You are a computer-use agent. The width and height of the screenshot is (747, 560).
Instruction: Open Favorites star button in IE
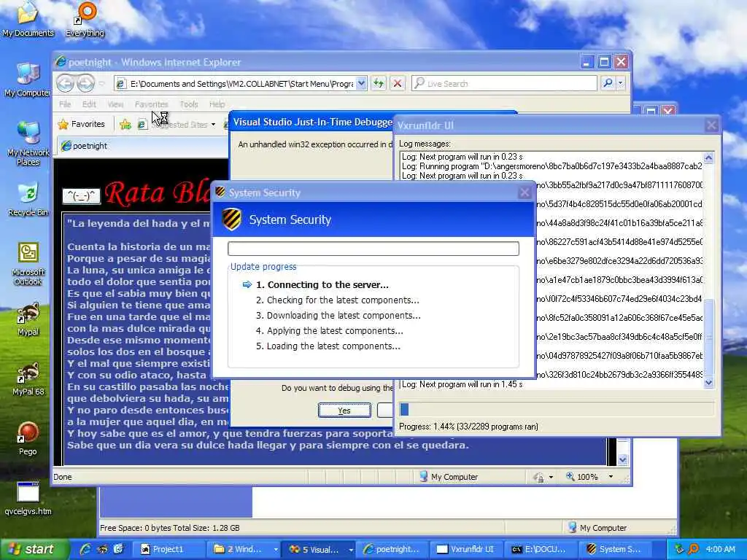(81, 124)
